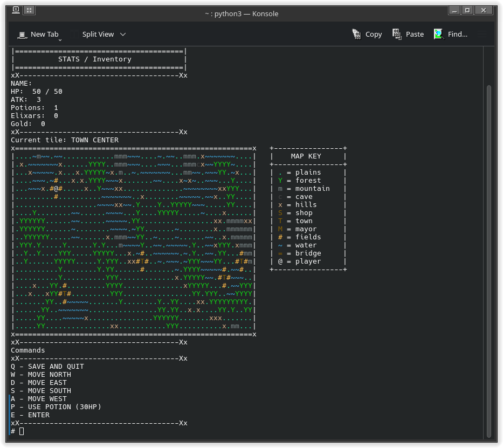Open the hamburger menu at toolbar right end
This screenshot has height=448, width=503.
pos(482,35)
